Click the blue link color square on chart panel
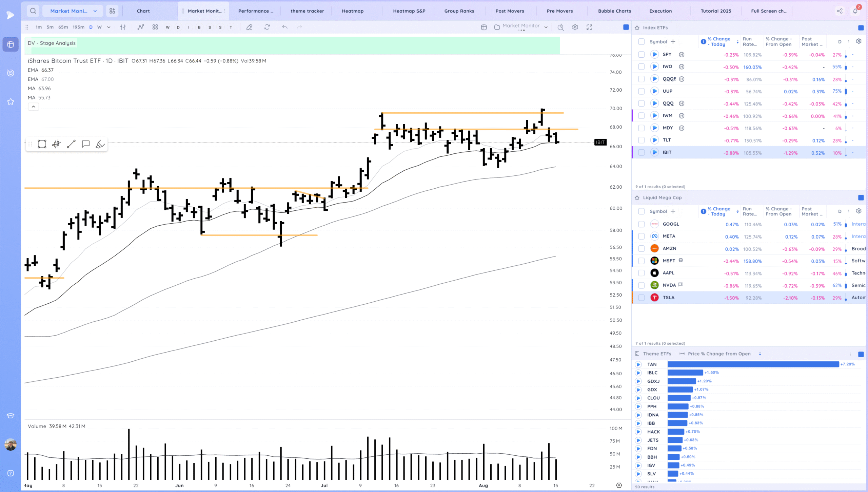868x492 pixels. [626, 27]
